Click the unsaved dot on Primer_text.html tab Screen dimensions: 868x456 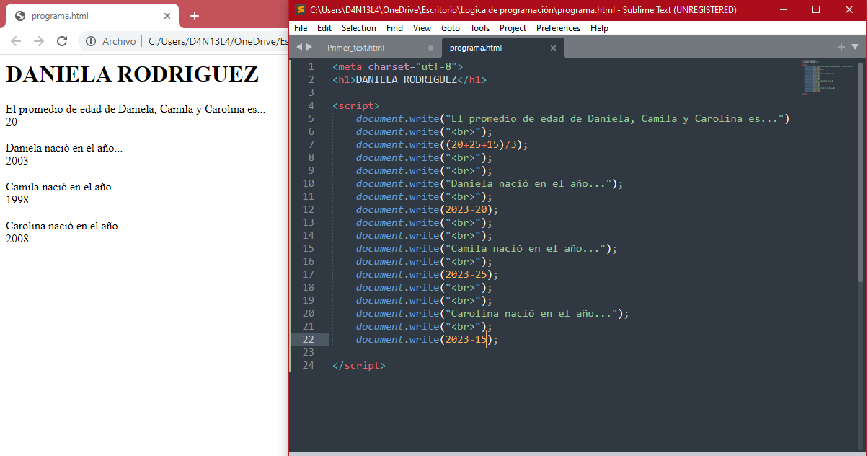click(x=431, y=48)
